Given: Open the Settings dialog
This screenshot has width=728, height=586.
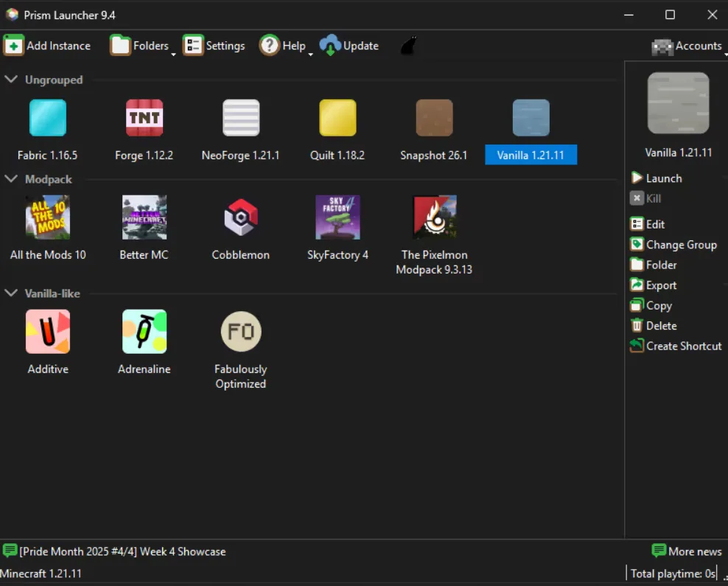Looking at the screenshot, I should pos(214,46).
